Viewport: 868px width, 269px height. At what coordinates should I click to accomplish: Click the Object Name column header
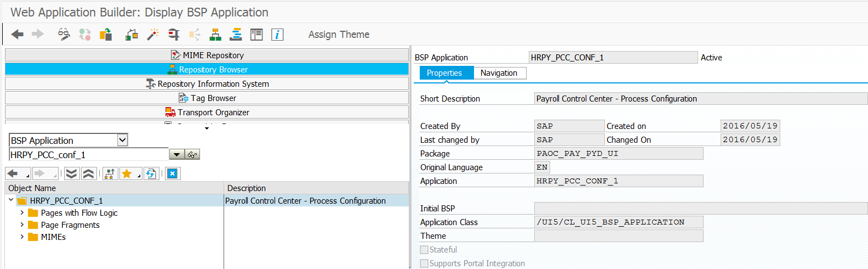coord(114,188)
